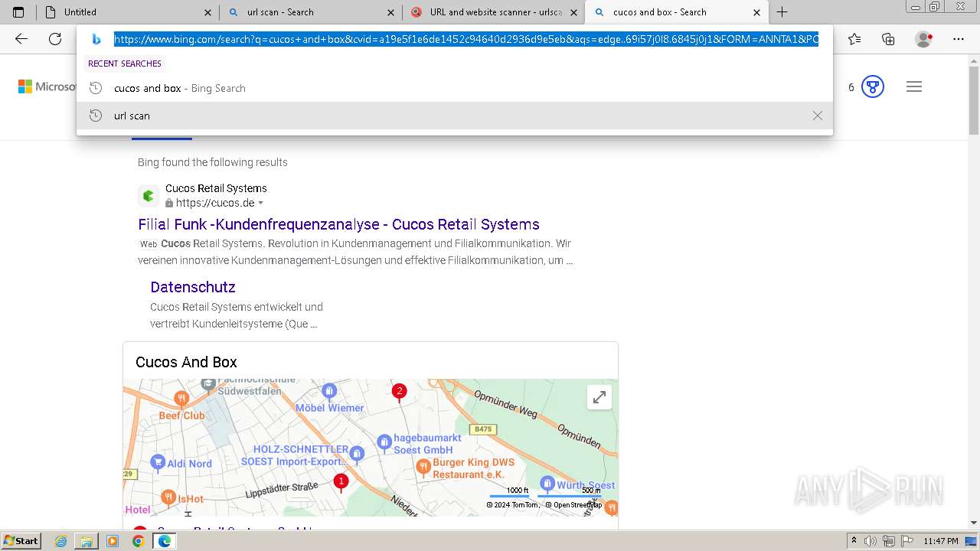Click hagebaumarkt Soest marker on map

(x=384, y=442)
